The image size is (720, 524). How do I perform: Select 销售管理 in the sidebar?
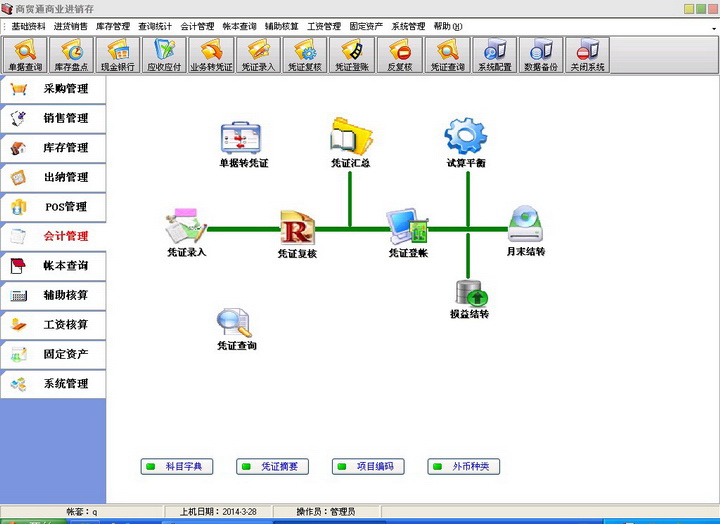click(x=53, y=118)
